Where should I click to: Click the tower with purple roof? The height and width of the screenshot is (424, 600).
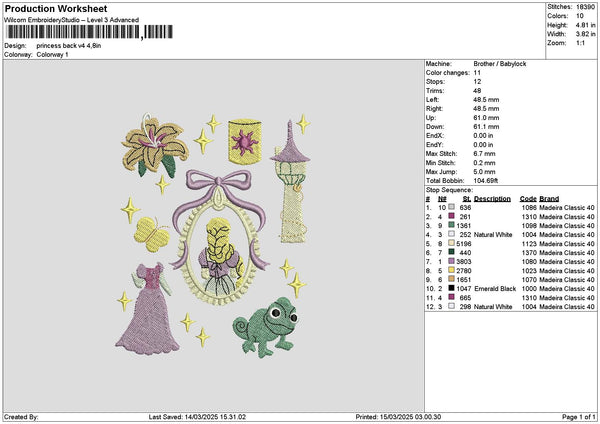(x=290, y=182)
